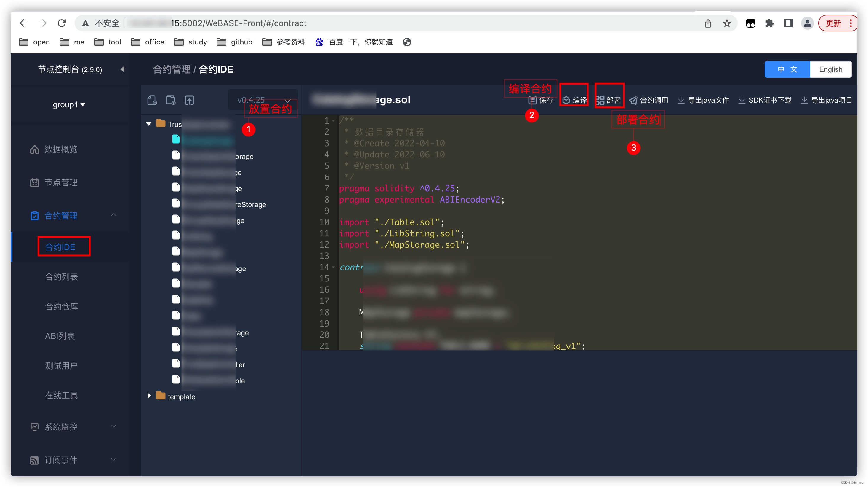Click the upload contract file icon
Screen dimensions: 868x487
(x=189, y=100)
